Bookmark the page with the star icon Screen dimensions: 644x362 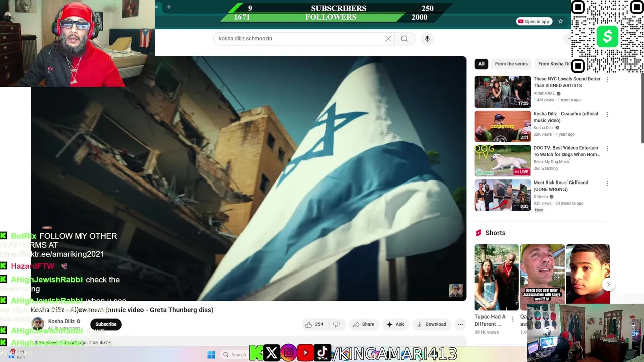(560, 21)
